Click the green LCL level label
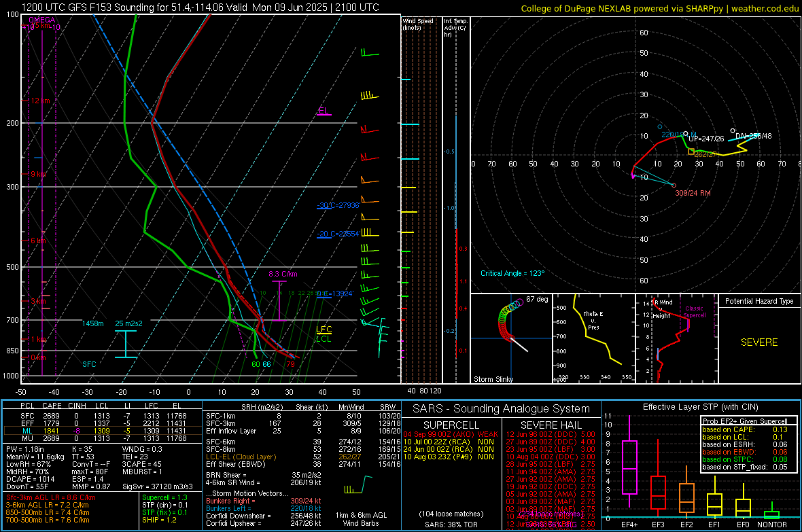Screen dimensions: 802x532 pyautogui.click(x=324, y=338)
